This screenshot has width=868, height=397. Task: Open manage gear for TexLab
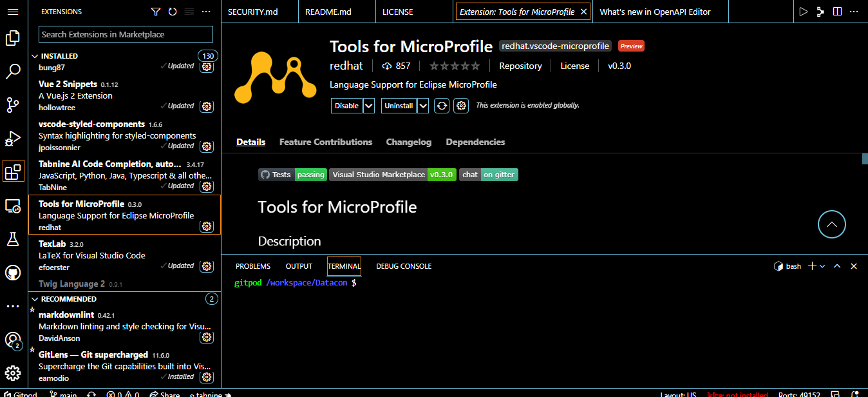pyautogui.click(x=207, y=266)
